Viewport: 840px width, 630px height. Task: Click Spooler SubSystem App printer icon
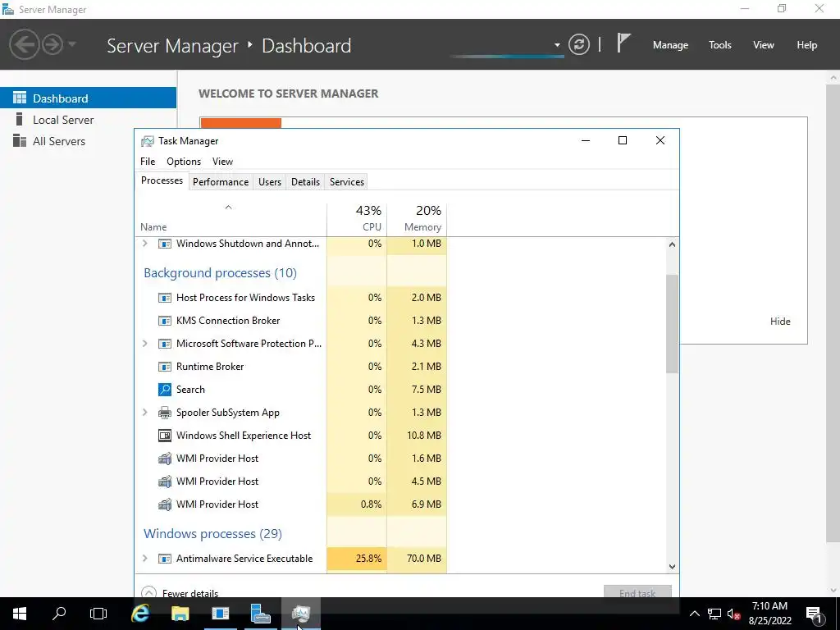tap(164, 413)
